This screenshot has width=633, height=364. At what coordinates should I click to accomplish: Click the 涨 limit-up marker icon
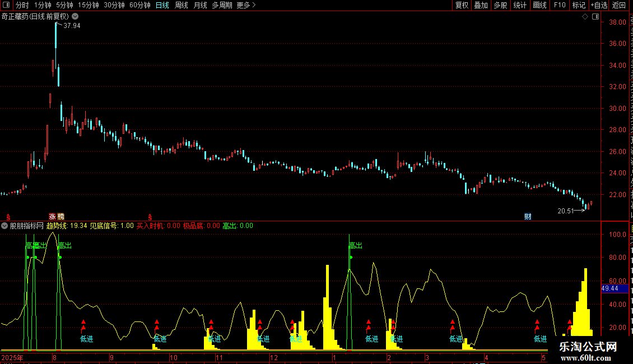coord(53,217)
